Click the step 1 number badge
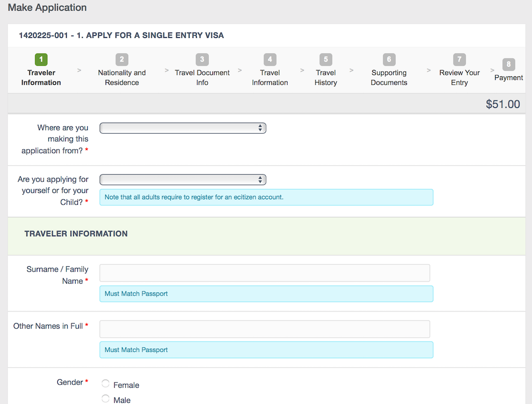 tap(41, 59)
